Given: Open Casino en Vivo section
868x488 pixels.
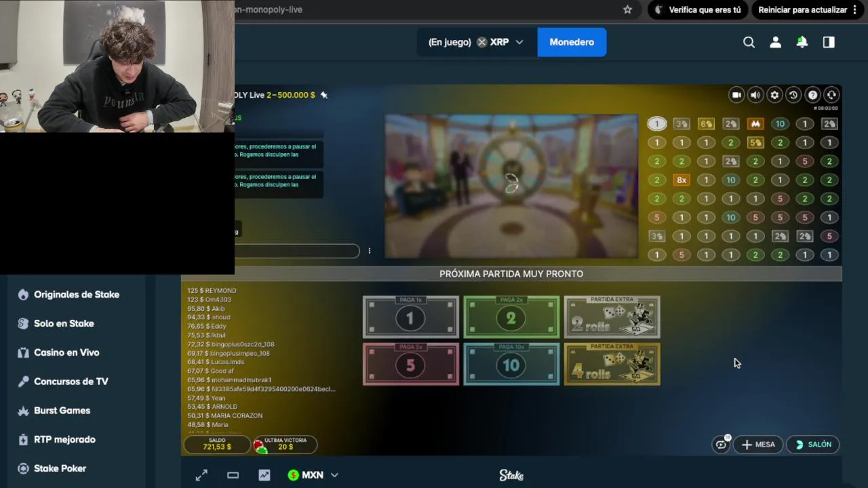Looking at the screenshot, I should tap(66, 352).
